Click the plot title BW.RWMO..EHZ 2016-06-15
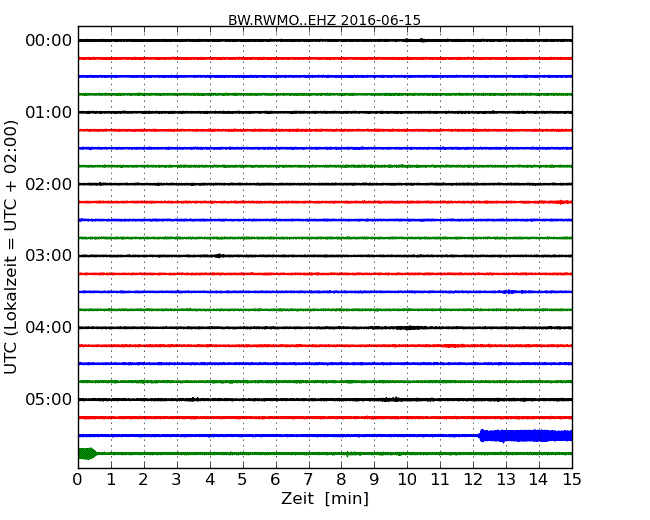 click(325, 20)
